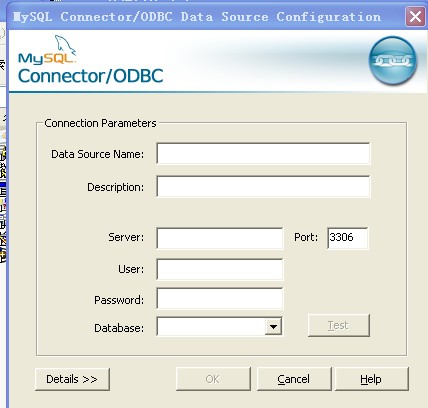Focus the Password input box

tap(220, 299)
